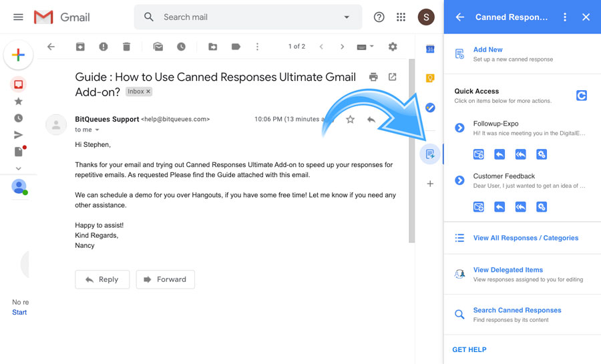Reply all using Followup-Expo response

pyautogui.click(x=520, y=154)
